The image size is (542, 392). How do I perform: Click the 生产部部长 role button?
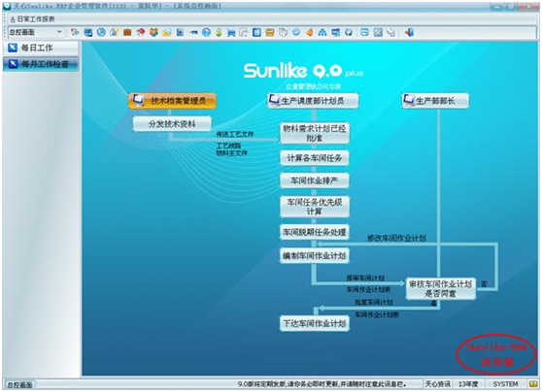pos(435,101)
